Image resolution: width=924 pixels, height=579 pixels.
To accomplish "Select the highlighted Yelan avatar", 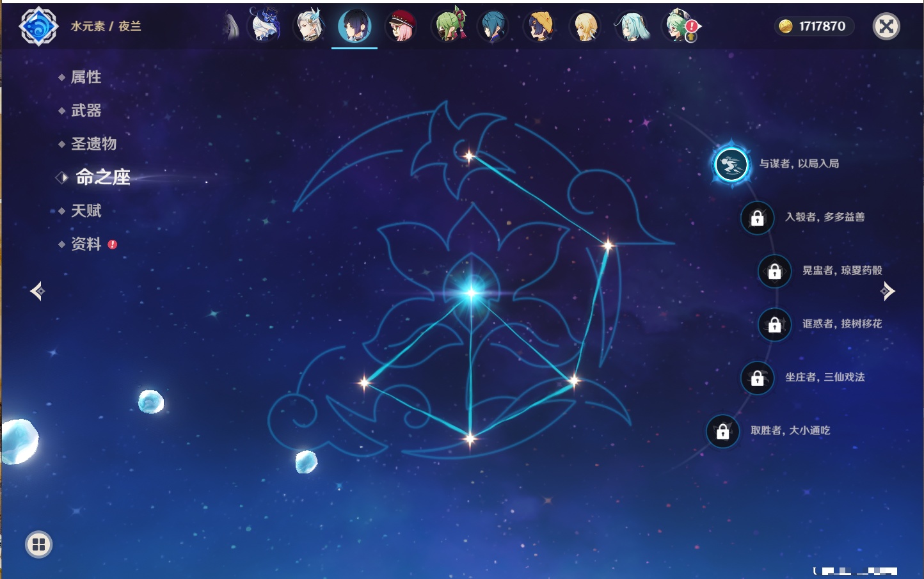I will click(x=354, y=26).
